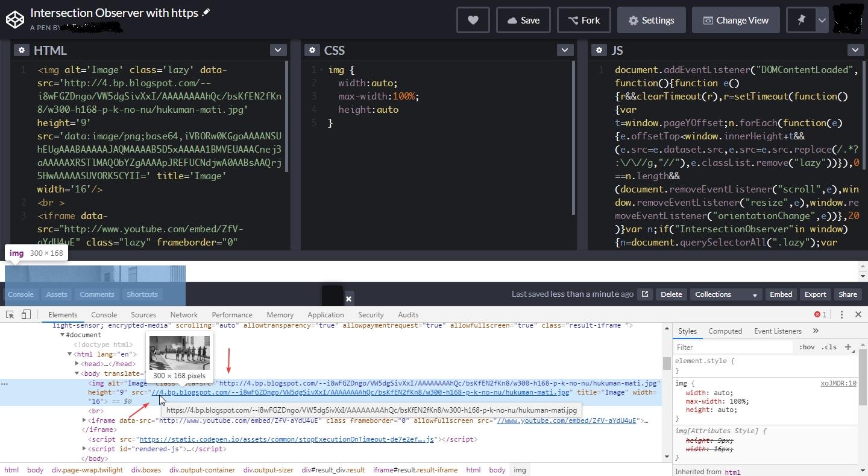Close the DevTools panel
The image size is (868, 476).
858,314
